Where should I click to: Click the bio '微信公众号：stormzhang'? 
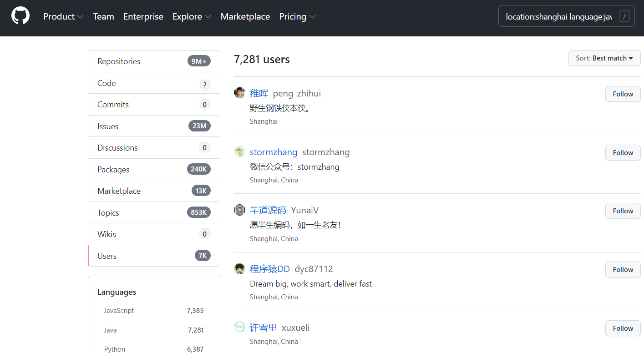(294, 167)
